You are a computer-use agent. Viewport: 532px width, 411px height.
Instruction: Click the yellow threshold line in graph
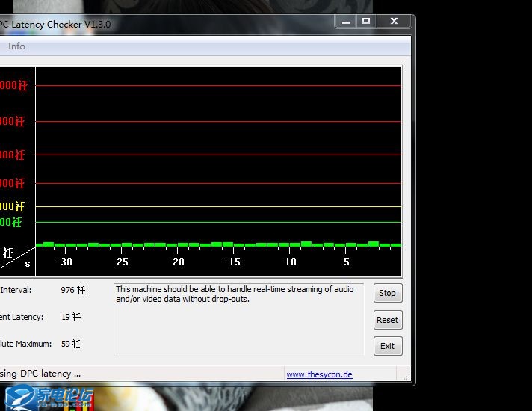click(x=218, y=206)
